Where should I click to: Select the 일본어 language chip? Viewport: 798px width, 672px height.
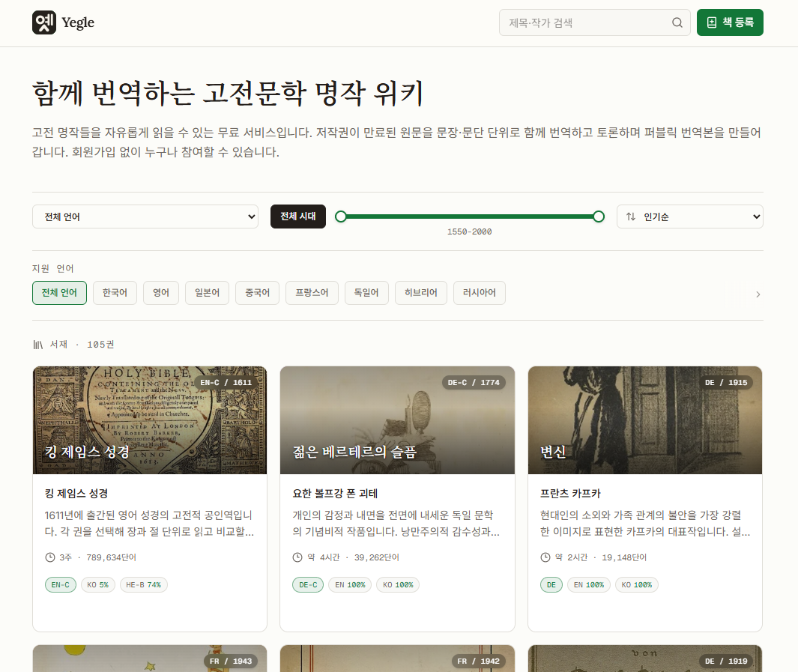pyautogui.click(x=207, y=293)
